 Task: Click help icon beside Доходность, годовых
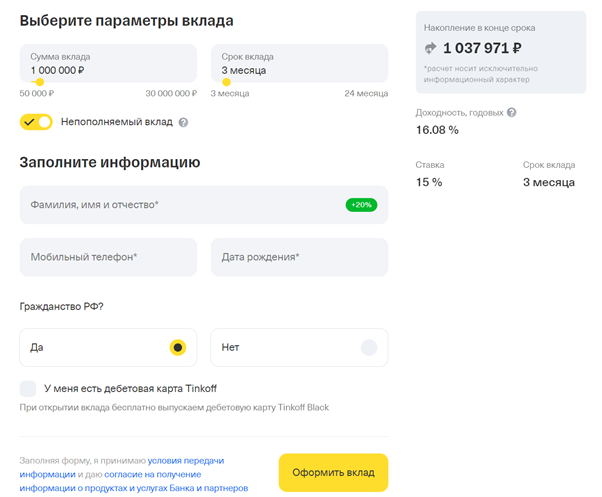click(512, 112)
